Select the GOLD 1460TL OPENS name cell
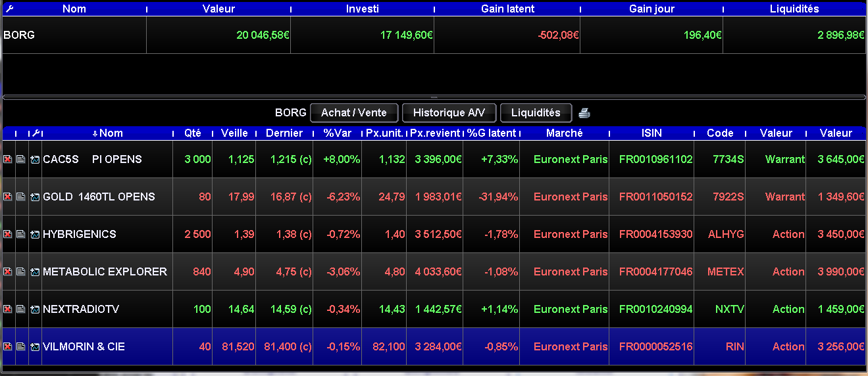Viewport: 868px width, 376px height. pos(107,197)
